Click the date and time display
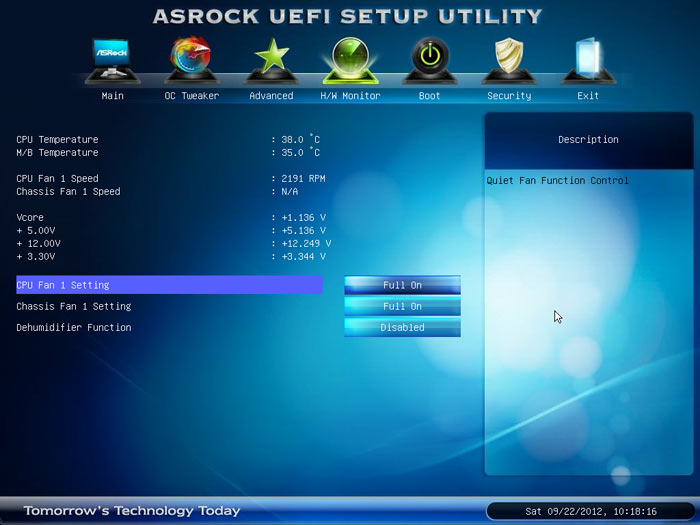This screenshot has height=525, width=700. 590,511
